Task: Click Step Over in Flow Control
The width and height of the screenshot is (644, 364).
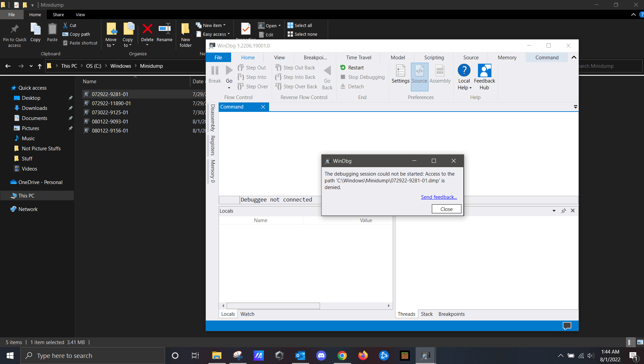Action: [253, 87]
